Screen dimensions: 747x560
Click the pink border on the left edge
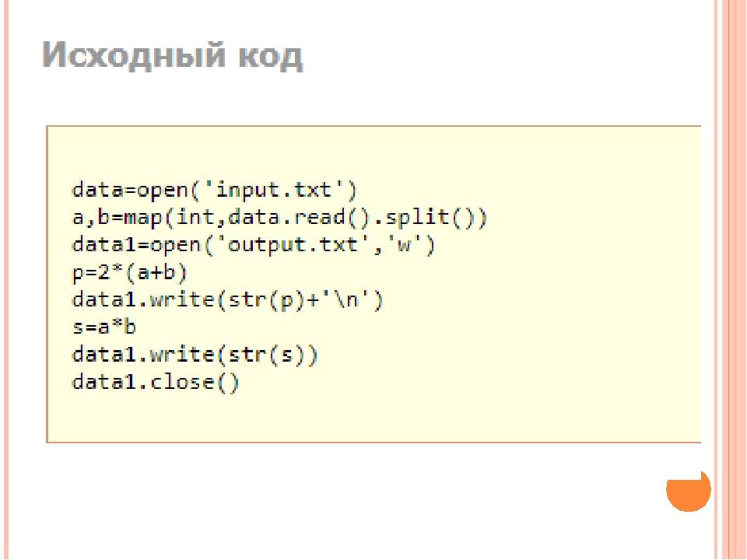4,280
